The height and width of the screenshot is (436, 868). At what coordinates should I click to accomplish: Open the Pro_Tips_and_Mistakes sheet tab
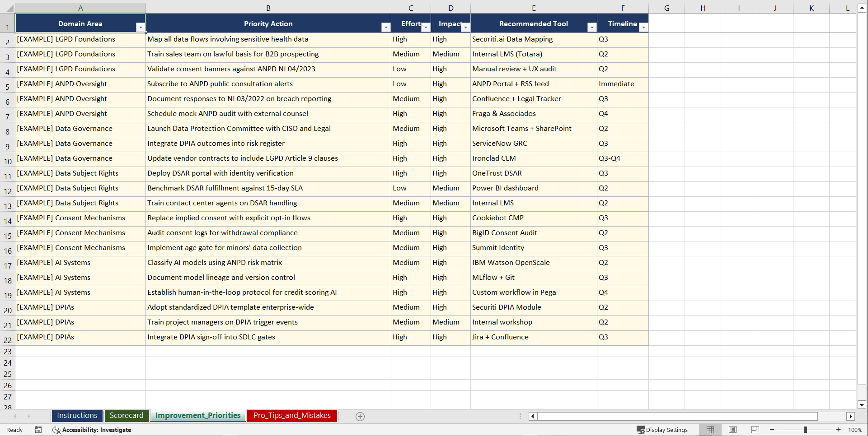pos(291,415)
